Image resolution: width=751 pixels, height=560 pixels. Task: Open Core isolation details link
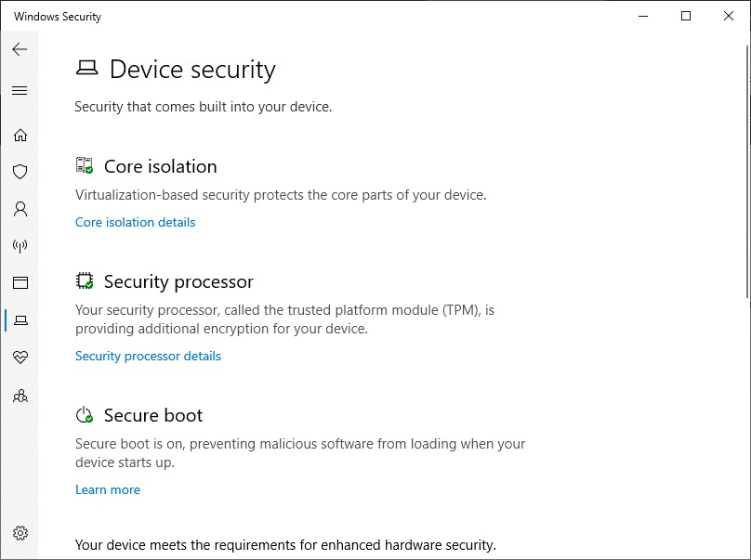[x=135, y=223]
